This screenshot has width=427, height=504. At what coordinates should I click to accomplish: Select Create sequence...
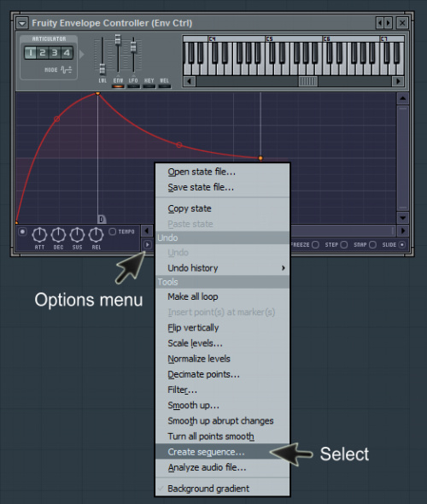click(223, 452)
